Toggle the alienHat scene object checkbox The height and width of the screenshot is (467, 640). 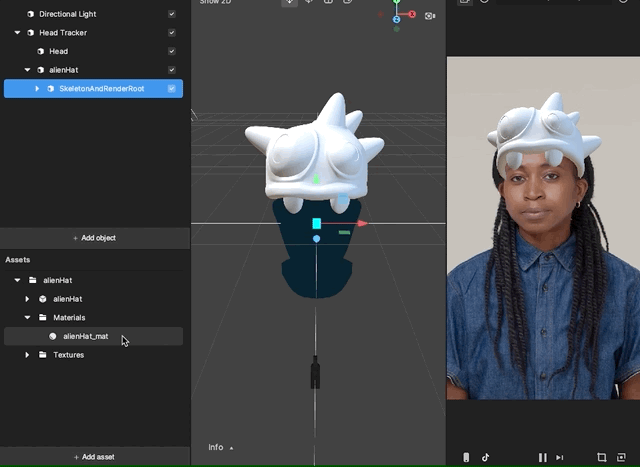point(172,70)
